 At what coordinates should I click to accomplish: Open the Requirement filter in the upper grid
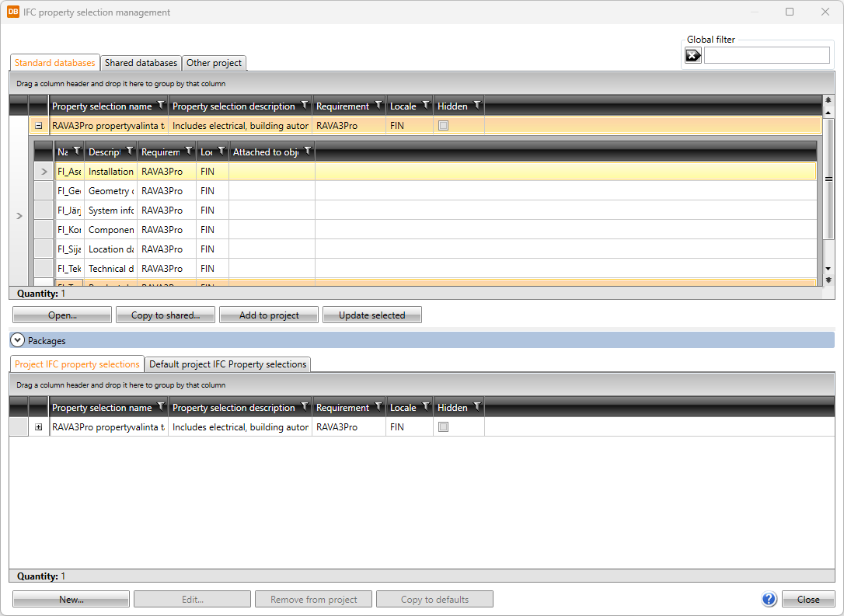coord(378,105)
